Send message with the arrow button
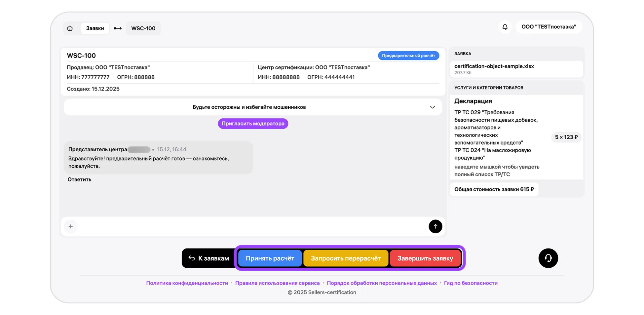The image size is (644, 315). pos(435,227)
